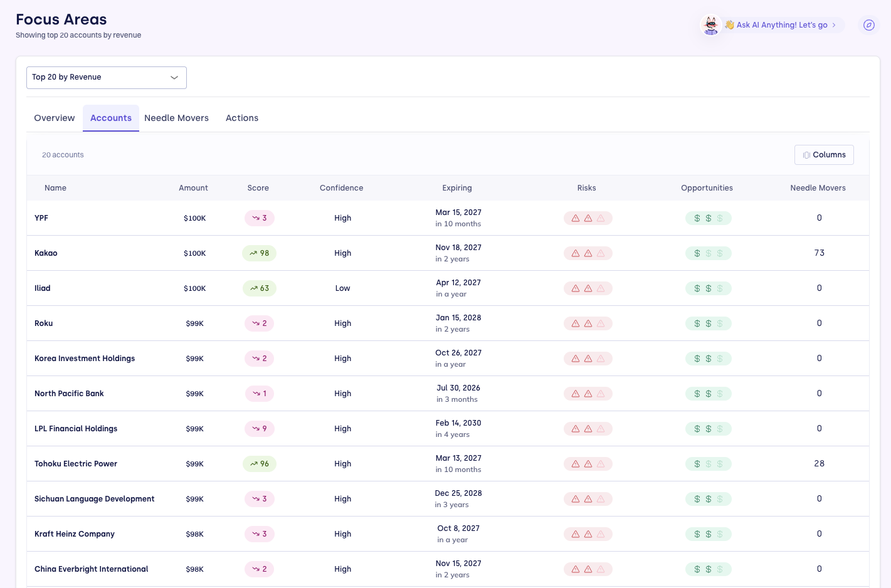Open the YPF account
Viewport: 891px width, 588px height.
click(41, 218)
